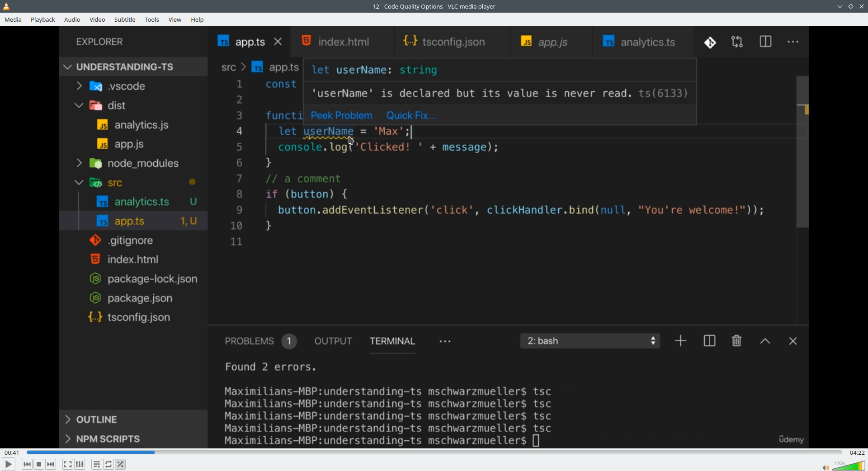Image resolution: width=868 pixels, height=471 pixels.
Task: Switch to the PROBLEMS panel tab
Action: (x=261, y=341)
